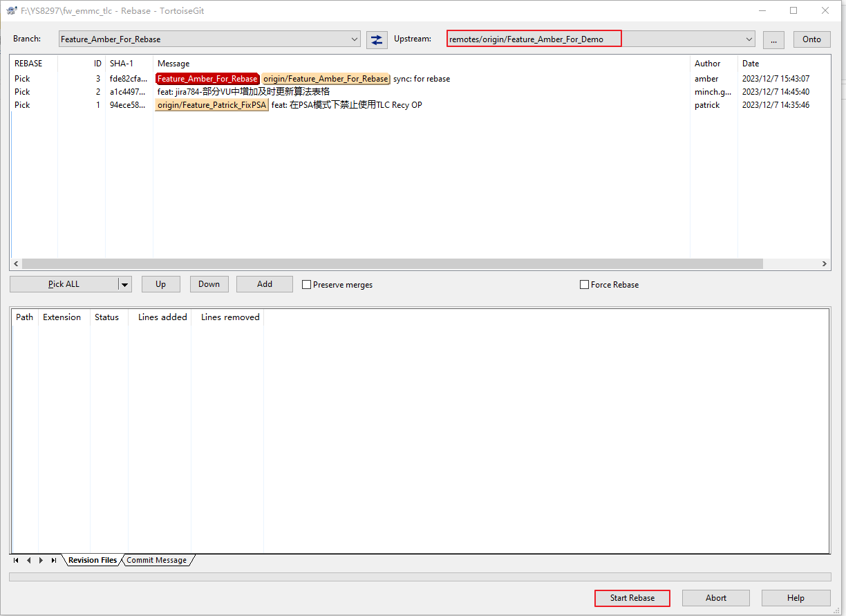Click Extension column header
The height and width of the screenshot is (616, 846).
[x=64, y=317]
